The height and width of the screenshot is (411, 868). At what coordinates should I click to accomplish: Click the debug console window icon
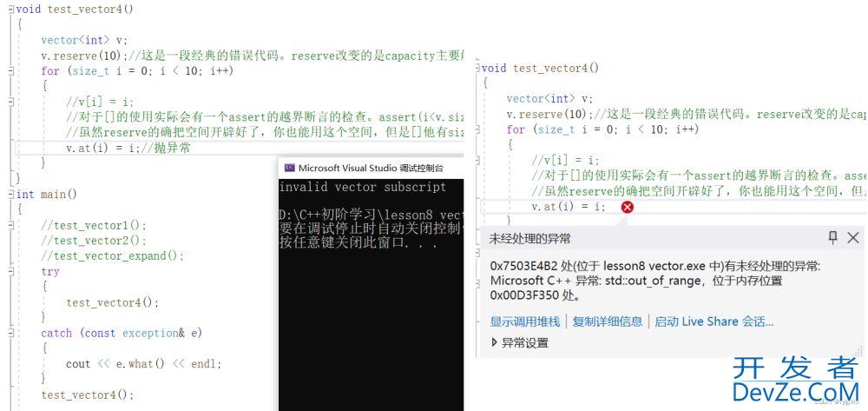pos(289,168)
